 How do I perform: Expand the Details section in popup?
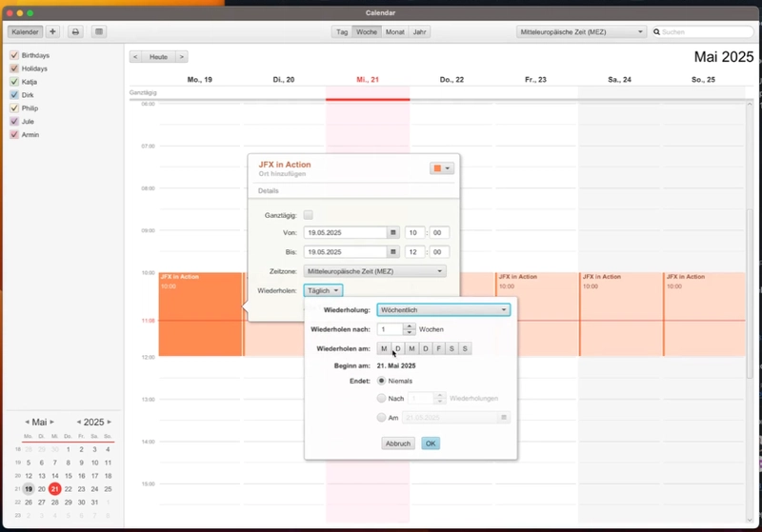click(269, 190)
